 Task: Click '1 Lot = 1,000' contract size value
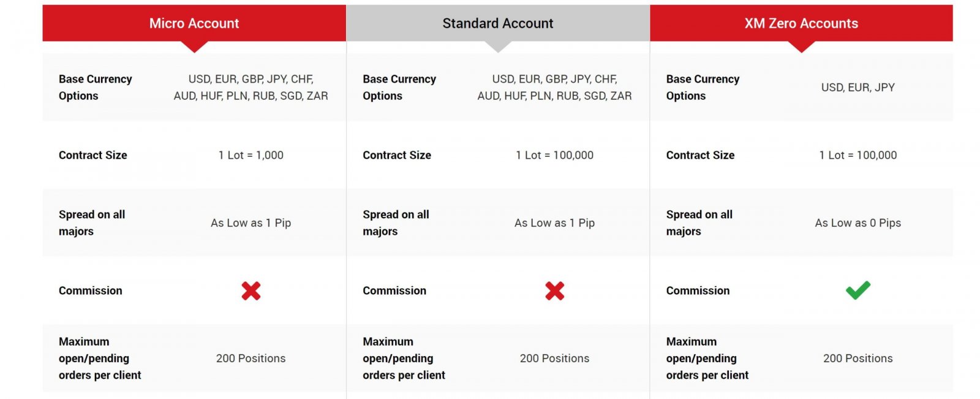point(251,156)
